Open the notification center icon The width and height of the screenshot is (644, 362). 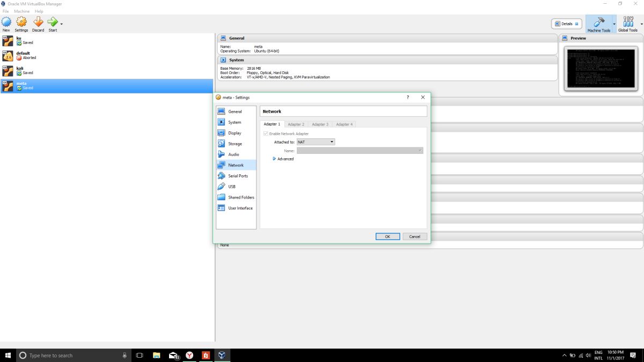pos(634,355)
